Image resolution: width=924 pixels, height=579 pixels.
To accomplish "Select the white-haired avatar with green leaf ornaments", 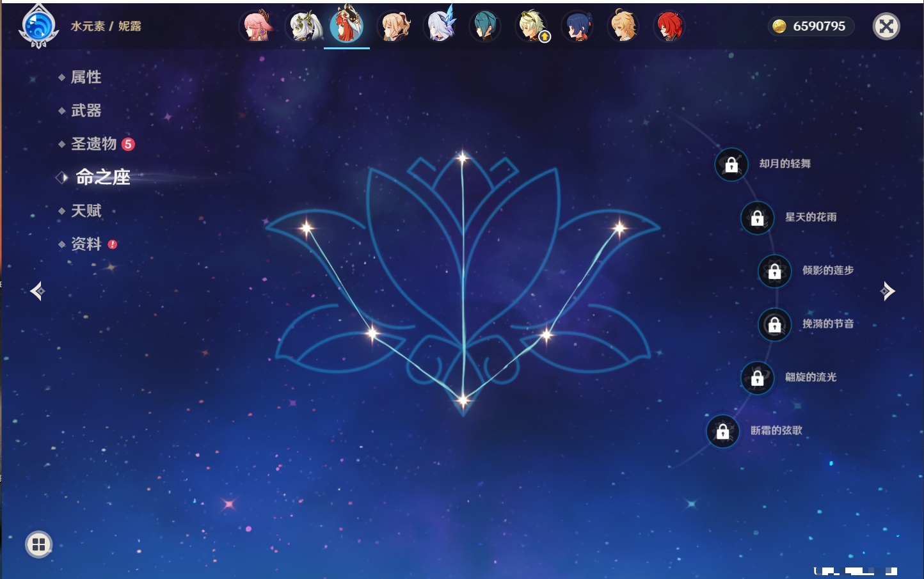I will pyautogui.click(x=304, y=26).
